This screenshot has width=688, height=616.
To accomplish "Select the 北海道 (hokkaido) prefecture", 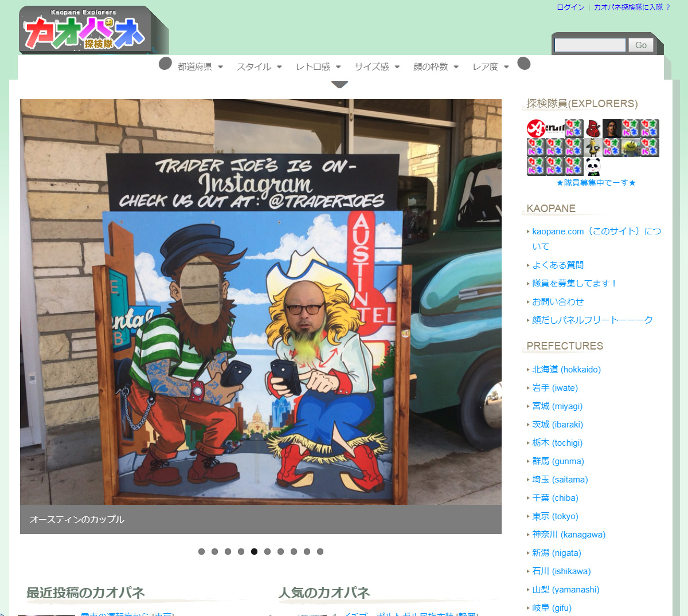I will tap(566, 370).
